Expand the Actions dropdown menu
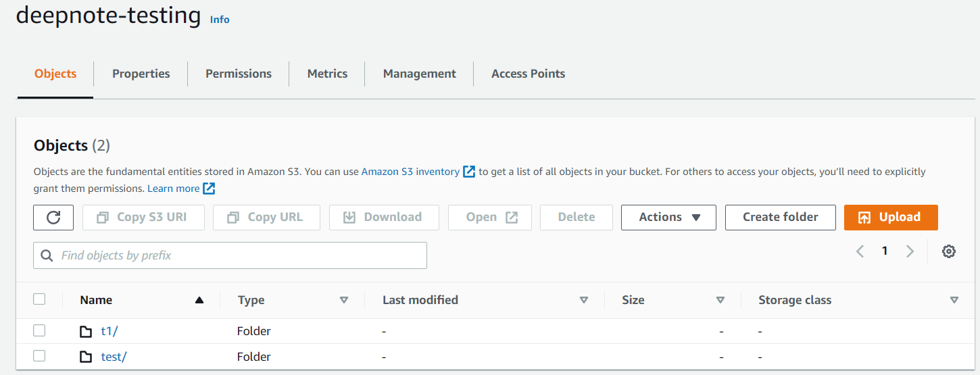This screenshot has width=980, height=375. point(668,218)
